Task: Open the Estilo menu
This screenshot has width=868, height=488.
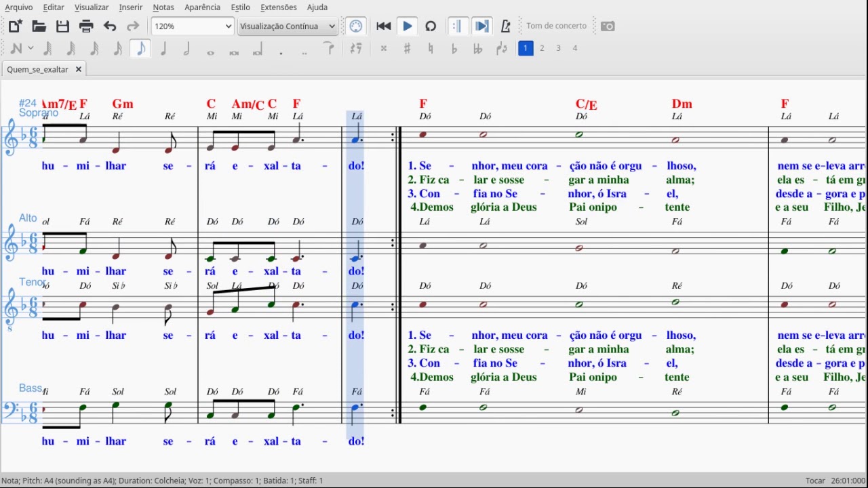Action: (x=240, y=7)
